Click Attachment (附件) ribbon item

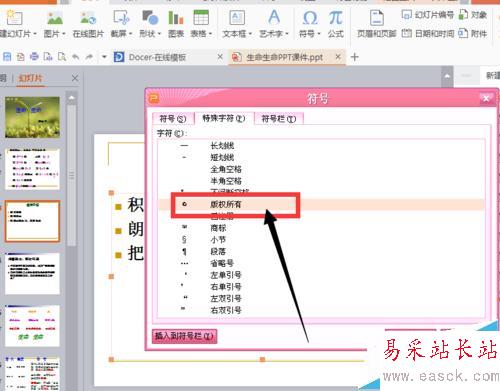click(473, 33)
